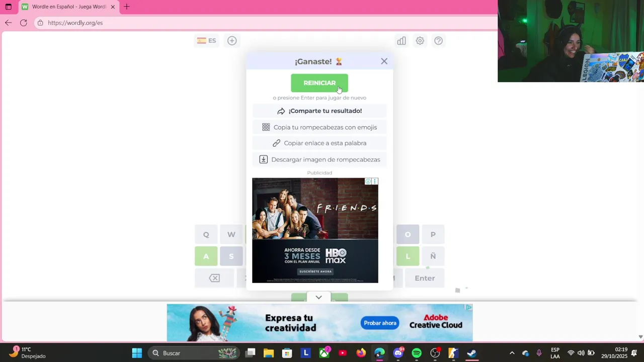
Task: Click the gray O key
Action: click(408, 234)
